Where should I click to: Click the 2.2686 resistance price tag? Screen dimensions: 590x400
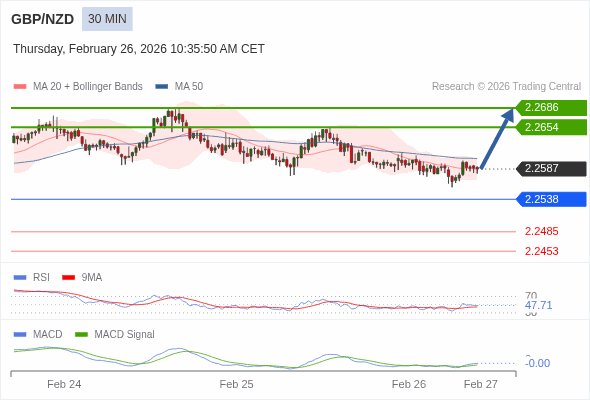tap(551, 108)
